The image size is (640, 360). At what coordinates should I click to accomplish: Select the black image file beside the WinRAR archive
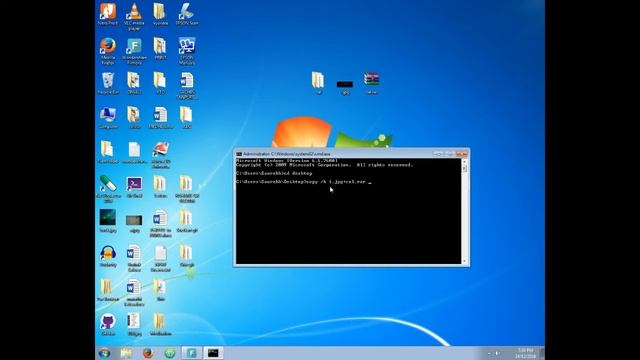tap(345, 87)
